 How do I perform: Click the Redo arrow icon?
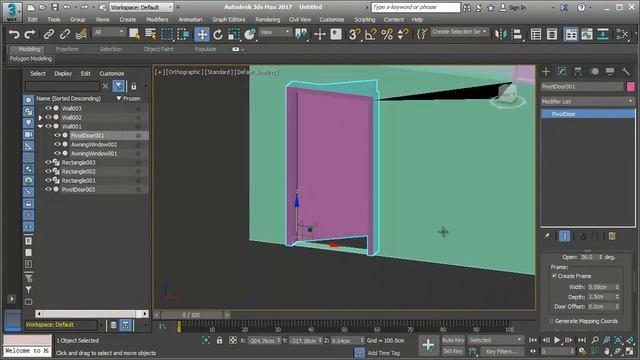point(29,34)
